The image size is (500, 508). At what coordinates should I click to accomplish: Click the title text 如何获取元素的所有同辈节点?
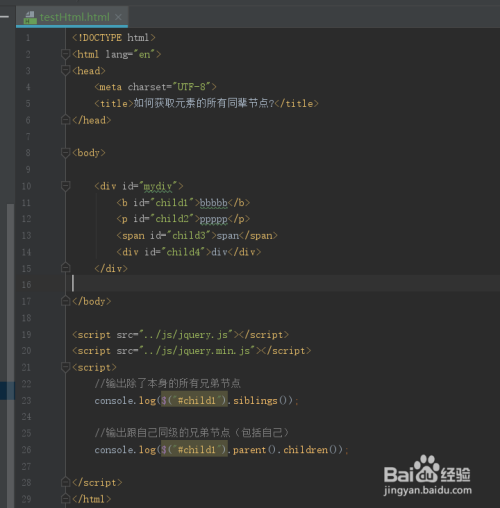[204, 103]
